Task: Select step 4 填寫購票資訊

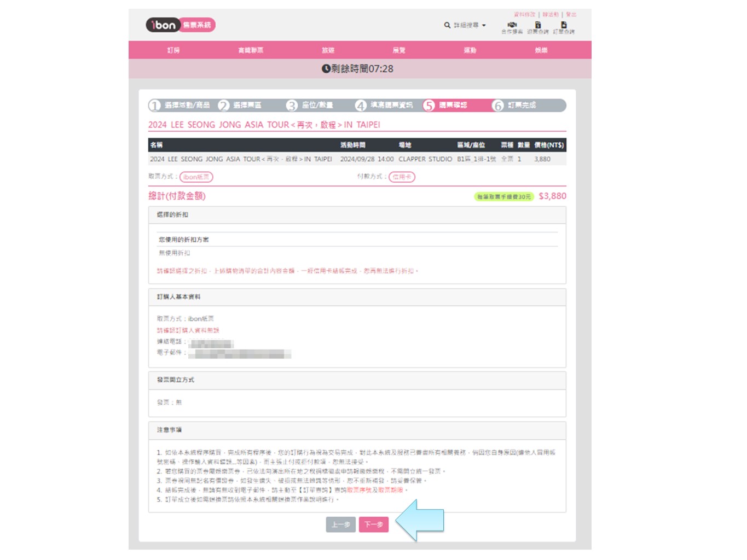Action: coord(384,105)
